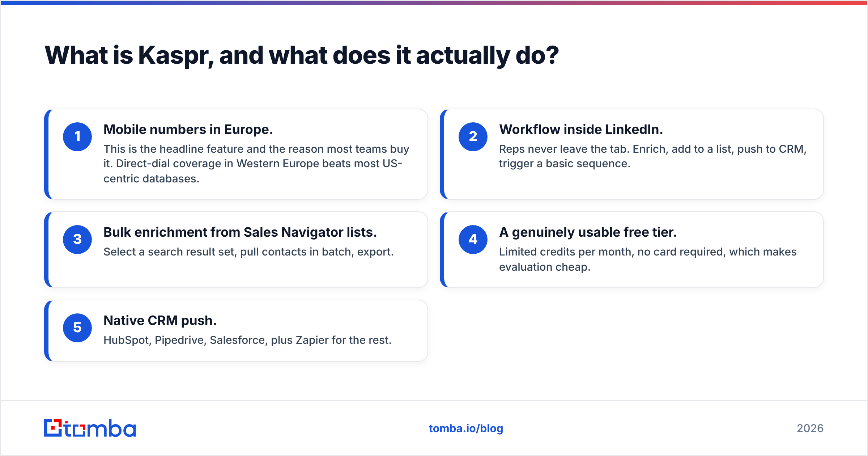Click the 2026 year label

tap(810, 428)
